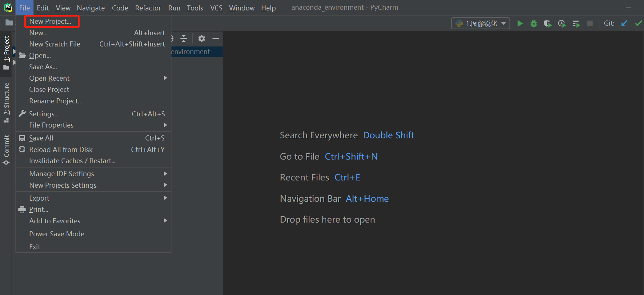This screenshot has height=295, width=644.
Task: Open the project panel gear settings icon
Action: pos(202,39)
